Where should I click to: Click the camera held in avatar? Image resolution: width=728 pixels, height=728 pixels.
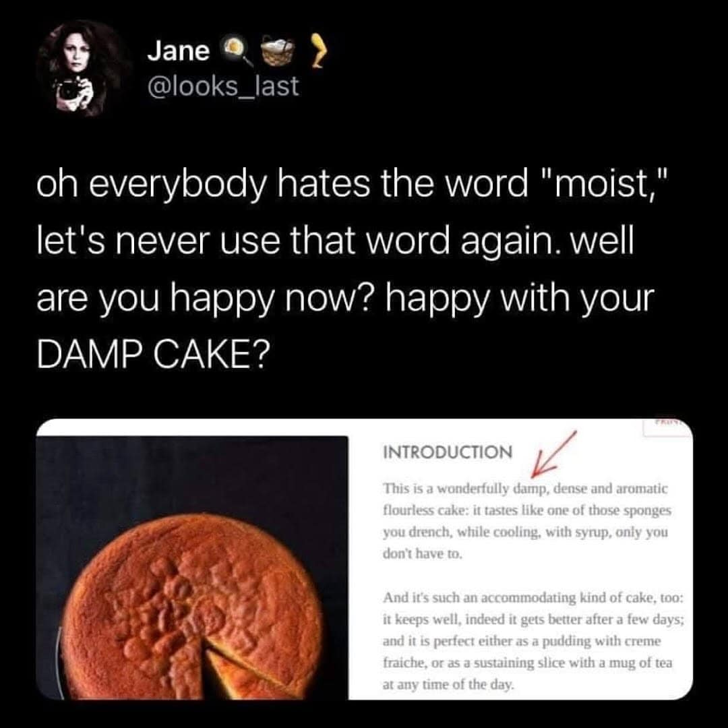(71, 89)
